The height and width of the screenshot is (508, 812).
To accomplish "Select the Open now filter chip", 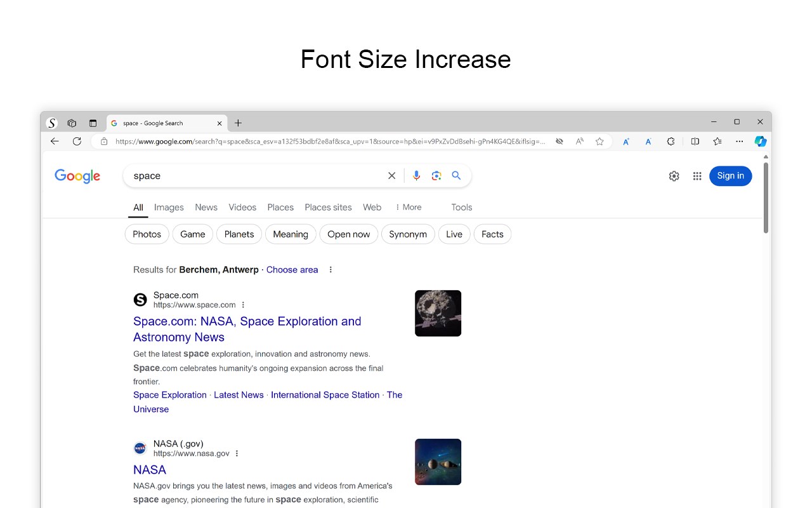I will click(x=349, y=234).
